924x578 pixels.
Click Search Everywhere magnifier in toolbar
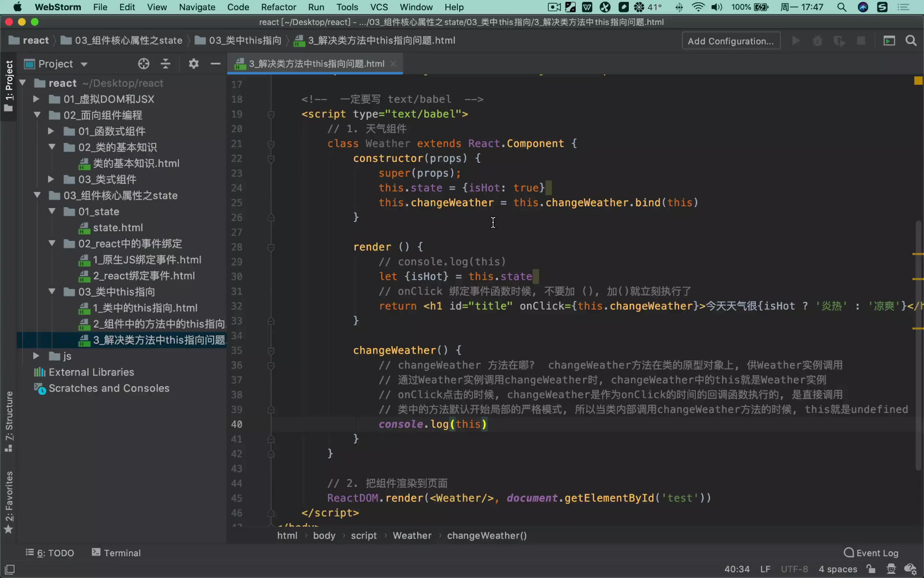911,41
